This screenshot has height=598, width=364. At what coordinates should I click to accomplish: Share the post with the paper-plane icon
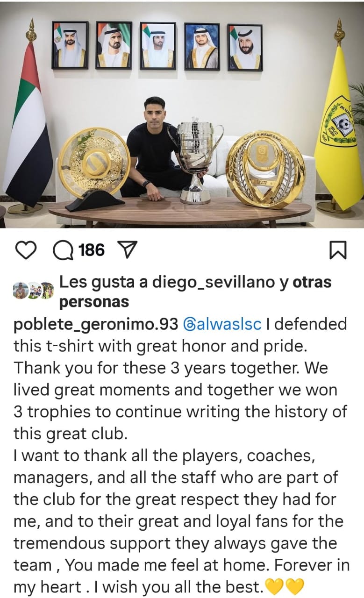[125, 250]
